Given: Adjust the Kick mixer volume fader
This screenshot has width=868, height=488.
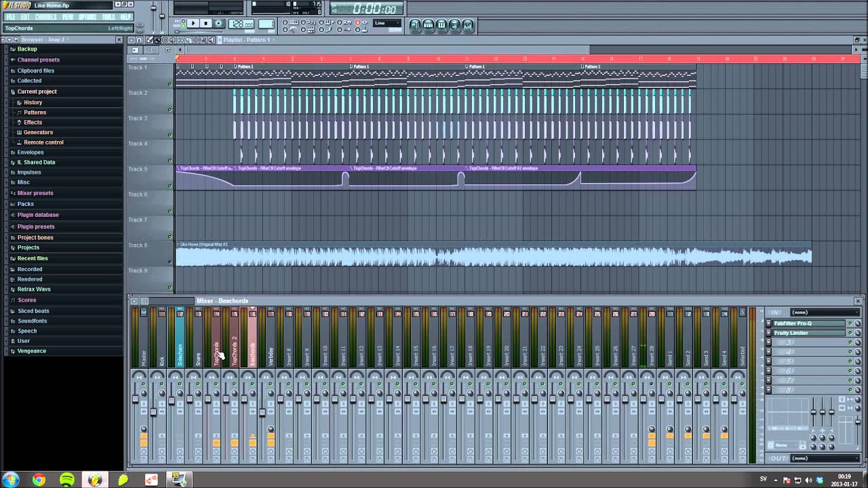Looking at the screenshot, I should point(153,412).
